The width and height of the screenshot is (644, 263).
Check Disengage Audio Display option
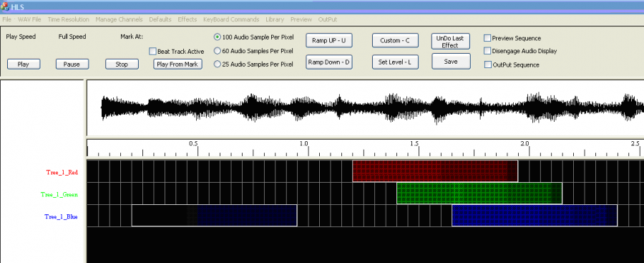pyautogui.click(x=487, y=51)
